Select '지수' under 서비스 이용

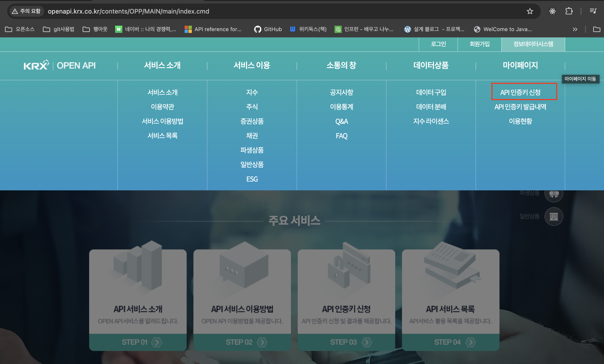252,92
